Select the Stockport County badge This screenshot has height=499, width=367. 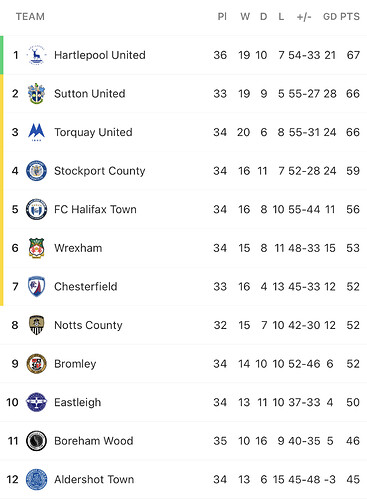point(36,171)
